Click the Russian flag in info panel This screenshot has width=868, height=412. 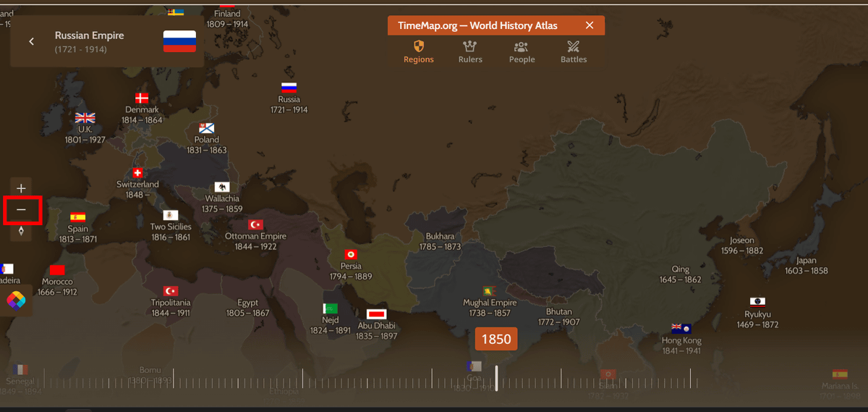179,41
